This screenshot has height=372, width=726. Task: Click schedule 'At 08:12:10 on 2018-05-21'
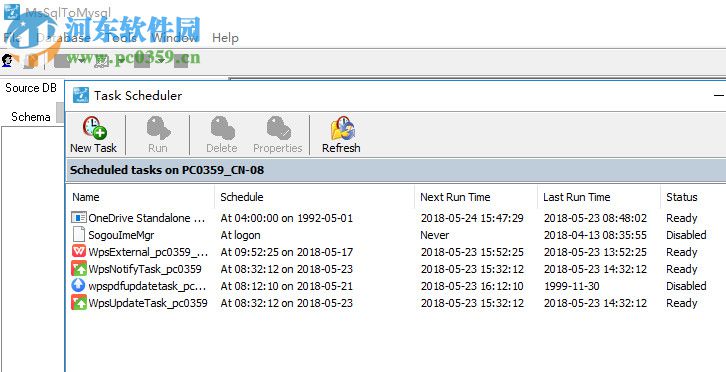click(x=287, y=286)
